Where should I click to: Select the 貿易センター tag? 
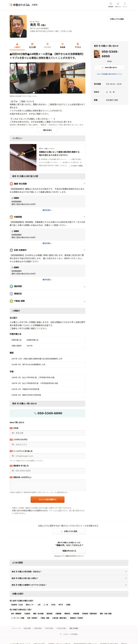[x=30, y=605]
